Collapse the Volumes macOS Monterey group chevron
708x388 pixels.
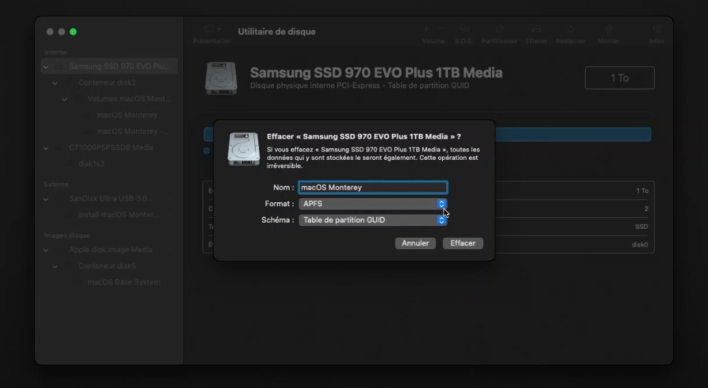coord(64,99)
